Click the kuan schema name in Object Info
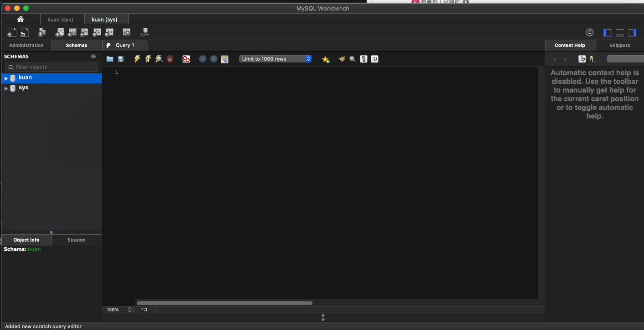 [34, 249]
